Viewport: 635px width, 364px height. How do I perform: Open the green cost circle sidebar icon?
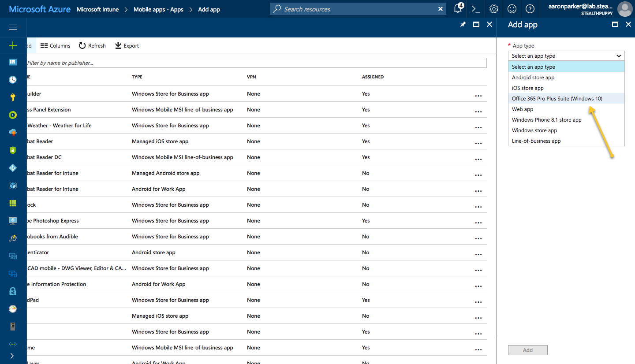tap(13, 115)
